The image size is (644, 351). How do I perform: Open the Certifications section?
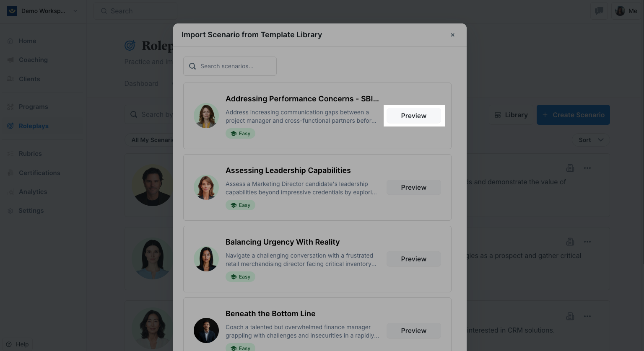(x=39, y=173)
